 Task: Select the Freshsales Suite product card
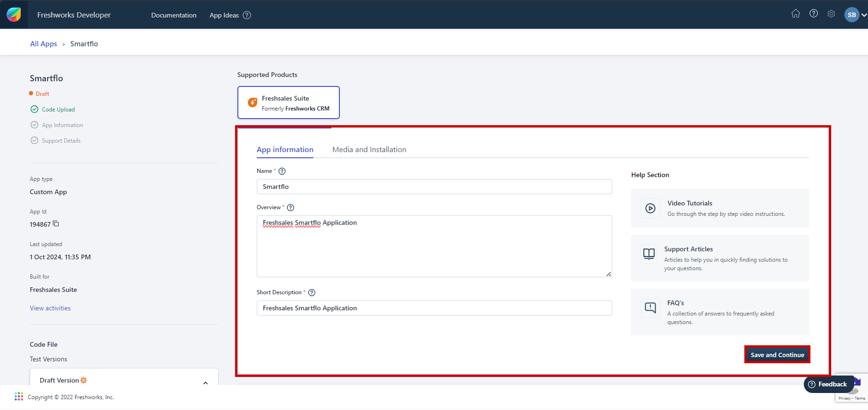(x=288, y=102)
